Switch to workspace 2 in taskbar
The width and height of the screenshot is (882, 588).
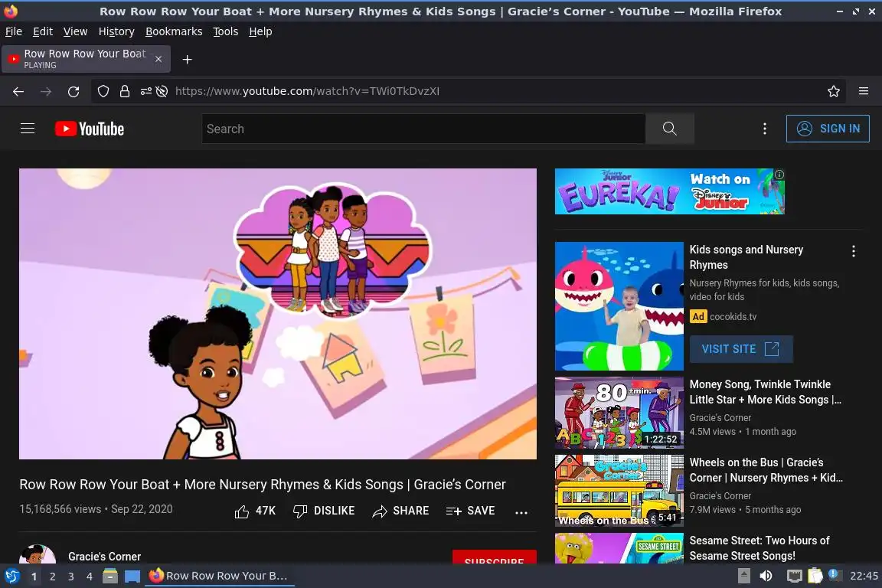52,577
